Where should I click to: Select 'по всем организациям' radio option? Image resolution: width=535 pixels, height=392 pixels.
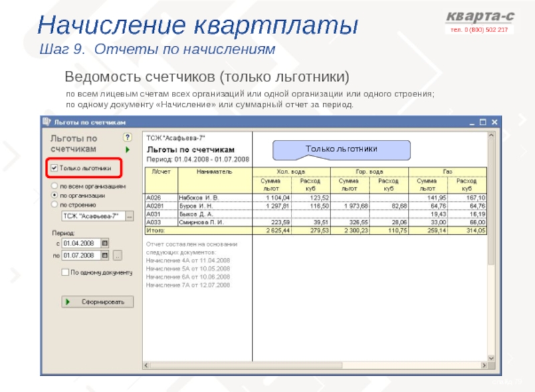point(54,186)
